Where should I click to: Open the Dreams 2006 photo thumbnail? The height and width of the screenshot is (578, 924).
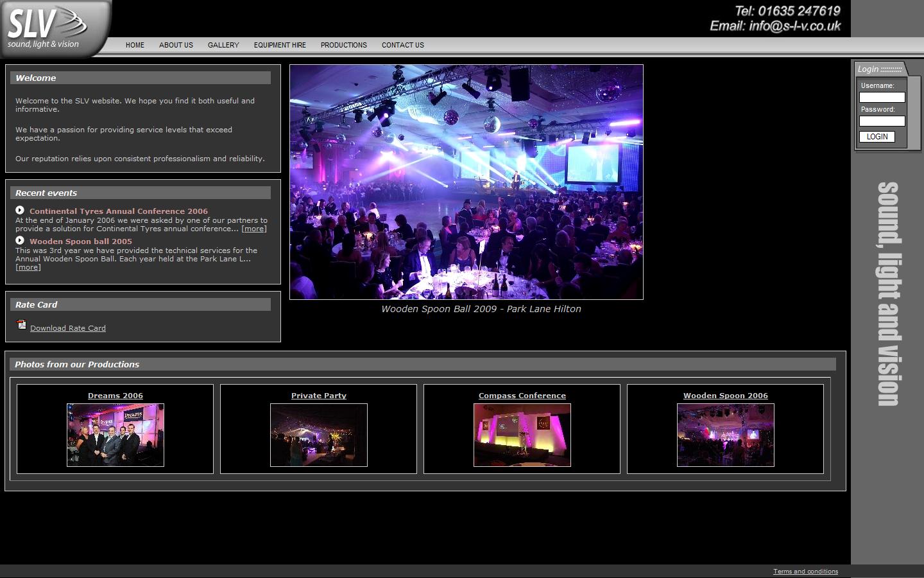[116, 435]
